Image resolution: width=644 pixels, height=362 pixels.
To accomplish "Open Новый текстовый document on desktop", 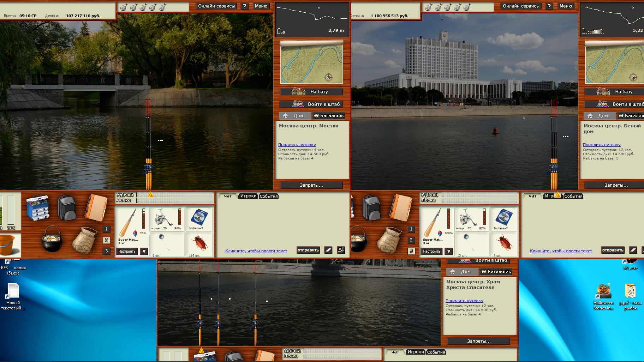I will tap(13, 297).
